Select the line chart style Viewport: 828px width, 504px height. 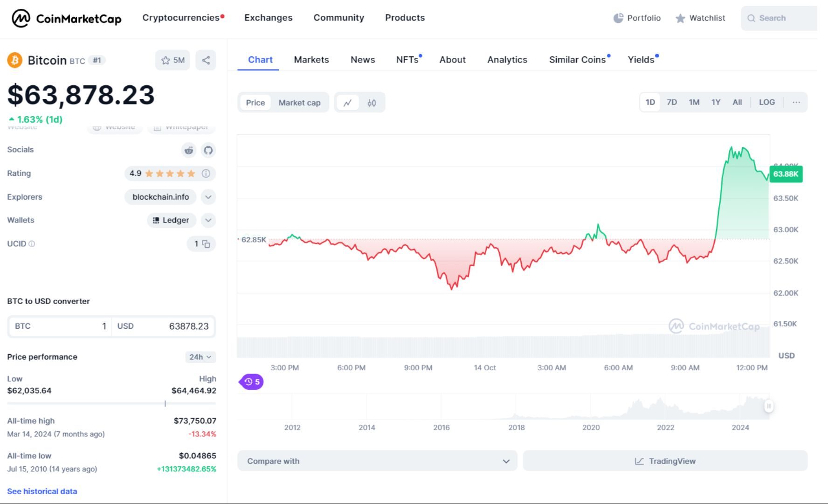point(349,102)
